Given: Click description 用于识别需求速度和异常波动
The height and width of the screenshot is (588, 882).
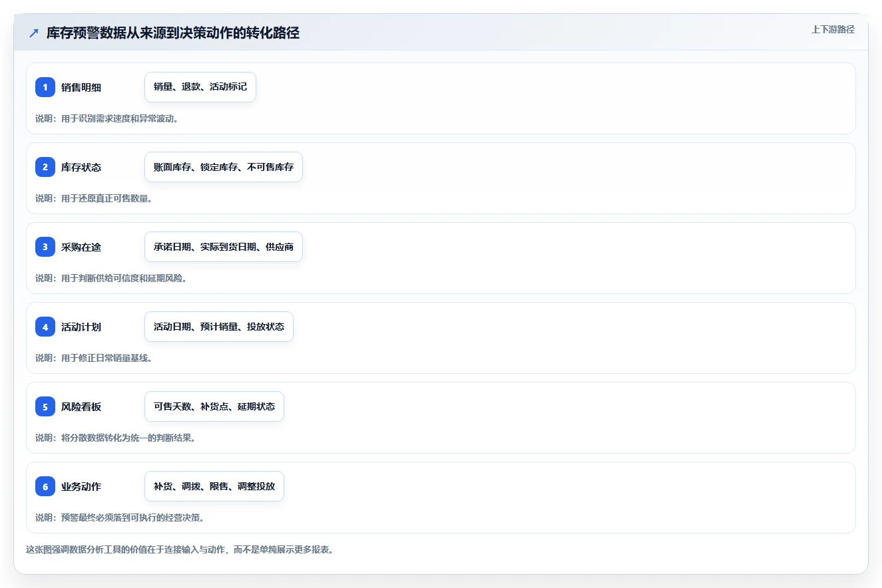Looking at the screenshot, I should pos(107,118).
